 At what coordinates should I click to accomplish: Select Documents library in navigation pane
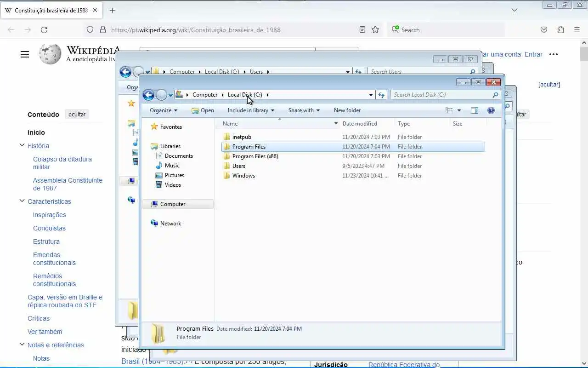[x=179, y=156]
